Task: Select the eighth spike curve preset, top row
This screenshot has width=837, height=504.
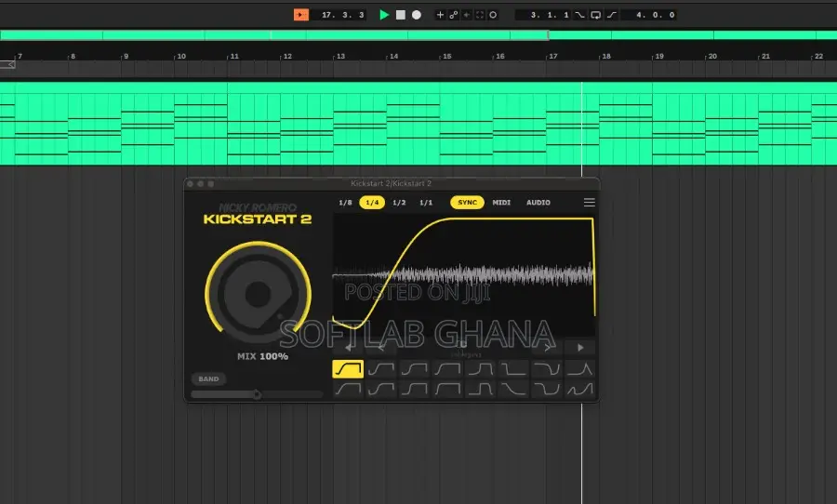Action: [579, 369]
